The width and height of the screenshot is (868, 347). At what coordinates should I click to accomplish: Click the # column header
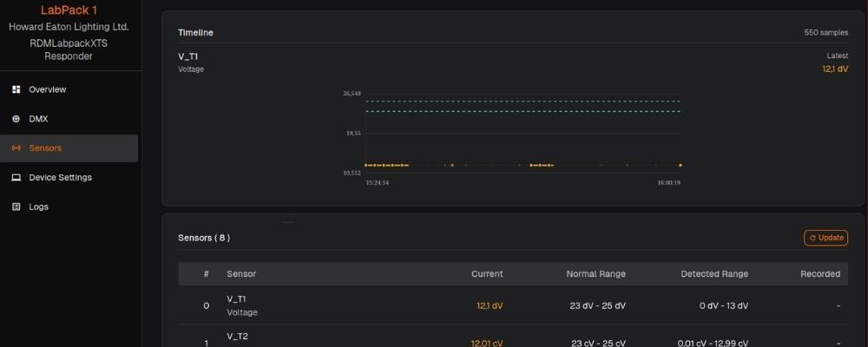(206, 274)
